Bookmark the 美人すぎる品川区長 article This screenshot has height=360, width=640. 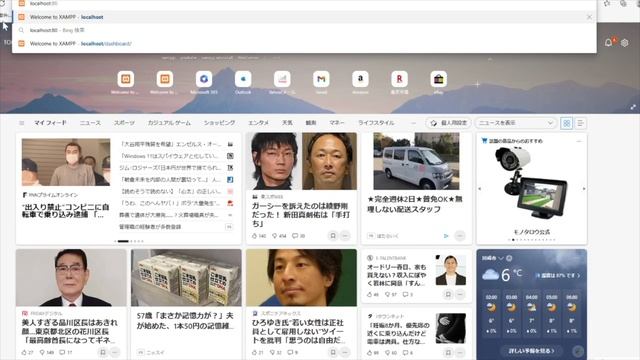[103, 352]
